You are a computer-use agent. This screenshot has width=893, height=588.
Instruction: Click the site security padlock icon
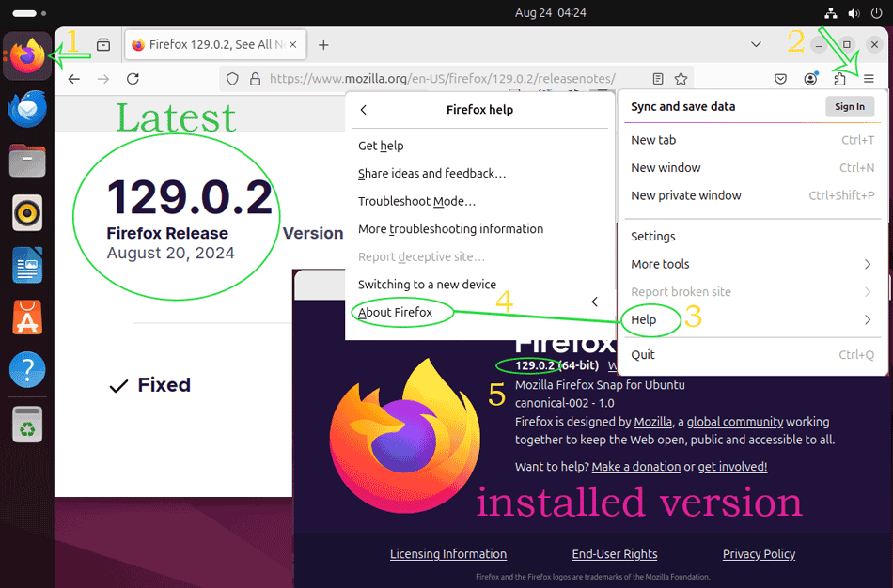pyautogui.click(x=255, y=79)
